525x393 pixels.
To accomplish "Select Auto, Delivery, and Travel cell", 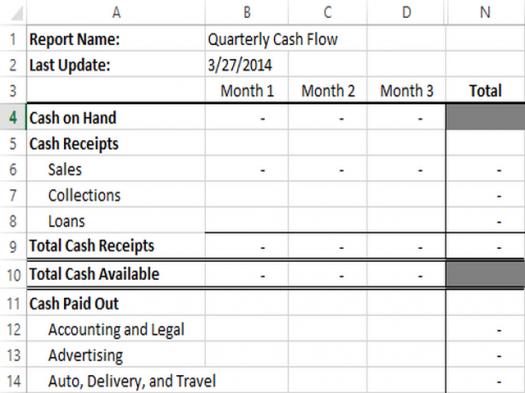I will [116, 381].
